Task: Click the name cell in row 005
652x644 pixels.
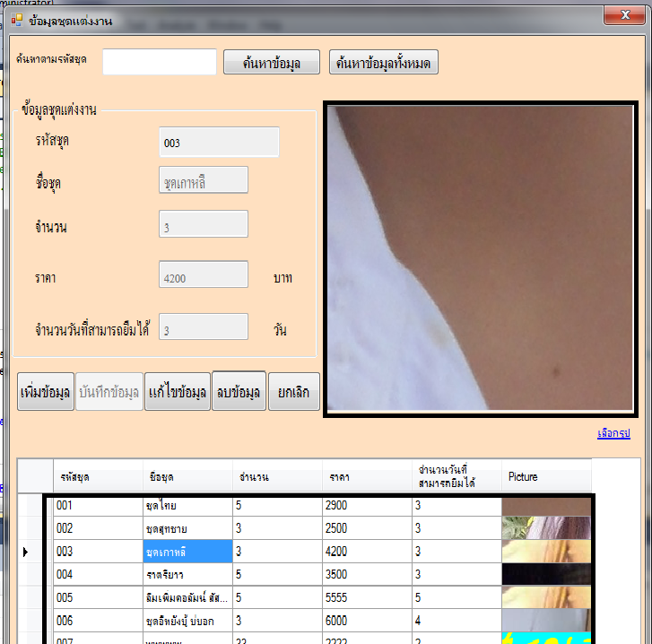Action: pyautogui.click(x=188, y=597)
